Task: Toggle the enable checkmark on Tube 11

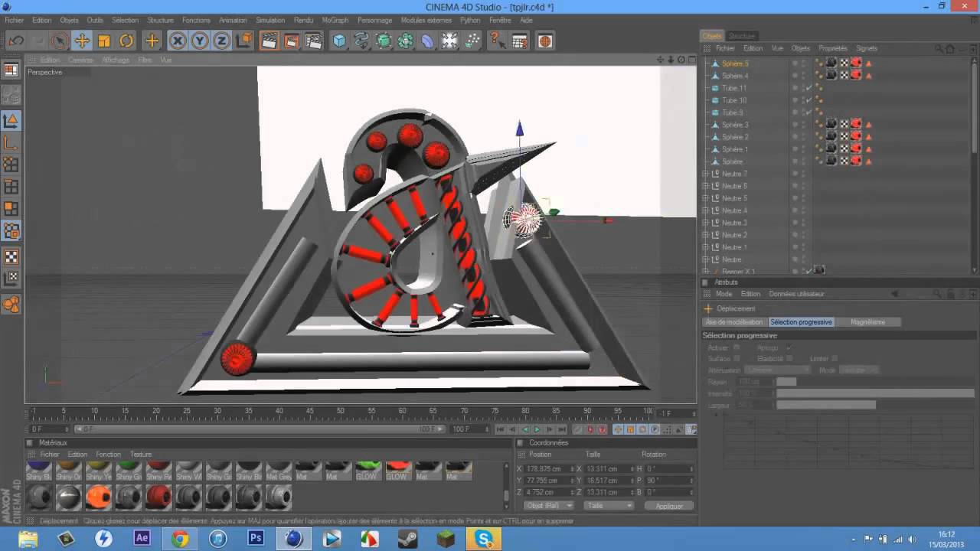Action: [808, 88]
